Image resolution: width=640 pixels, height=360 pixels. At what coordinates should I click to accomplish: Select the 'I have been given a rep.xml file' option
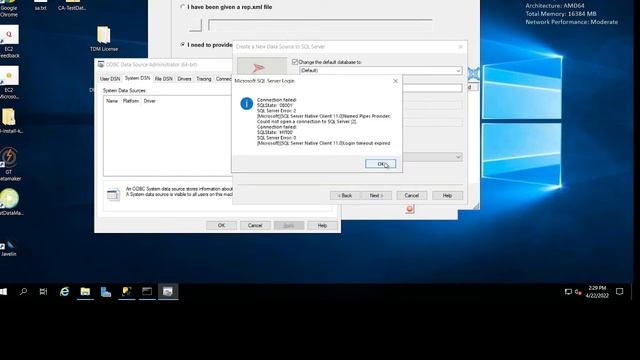[182, 7]
